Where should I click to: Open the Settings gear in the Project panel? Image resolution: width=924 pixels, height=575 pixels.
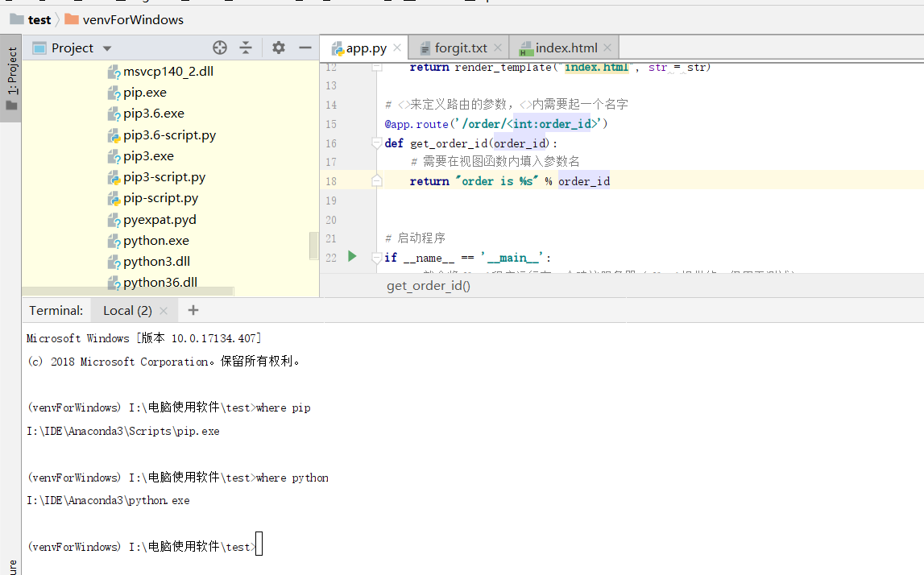coord(277,48)
